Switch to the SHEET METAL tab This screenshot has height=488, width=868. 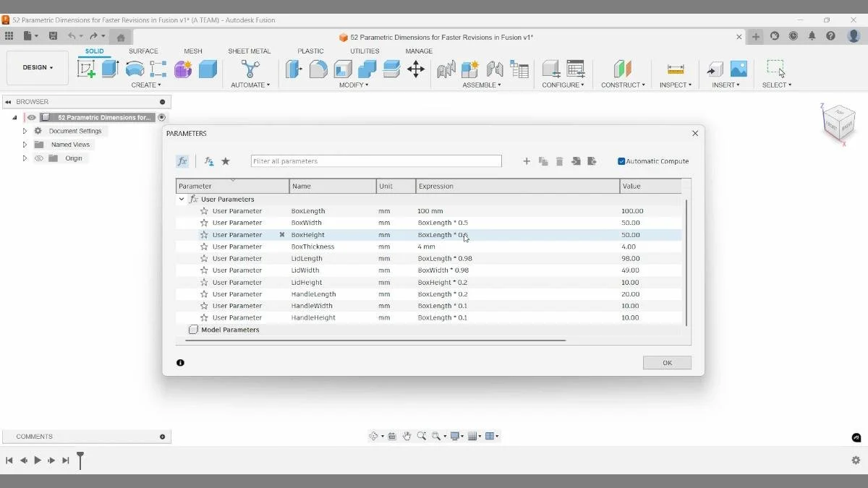pos(249,51)
